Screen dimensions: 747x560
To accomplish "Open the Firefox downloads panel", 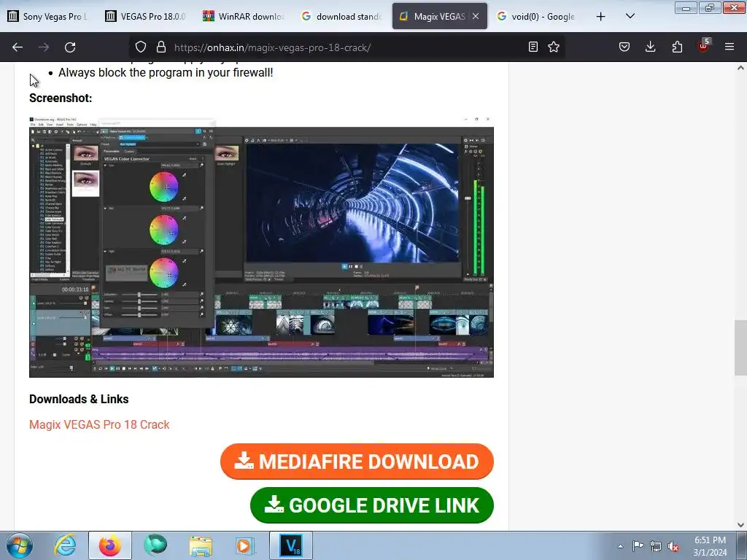I will point(650,47).
